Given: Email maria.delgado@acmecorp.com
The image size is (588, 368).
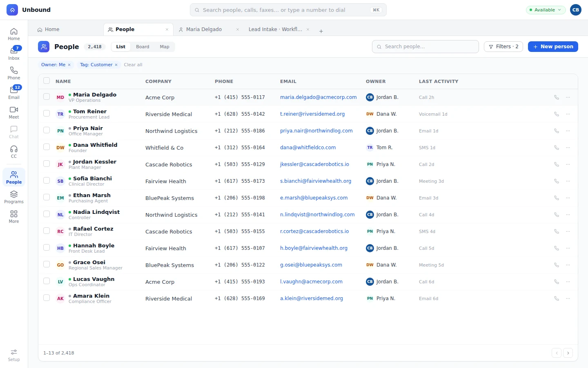Looking at the screenshot, I should point(318,97).
